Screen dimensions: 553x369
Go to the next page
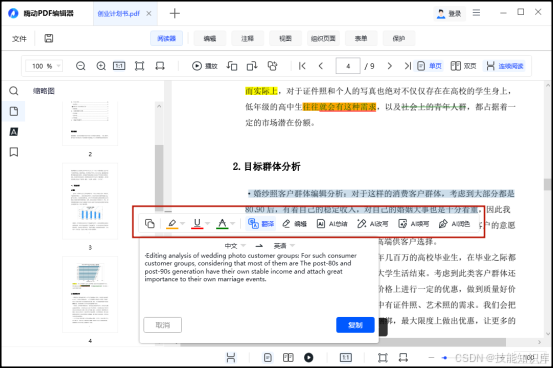(x=390, y=66)
